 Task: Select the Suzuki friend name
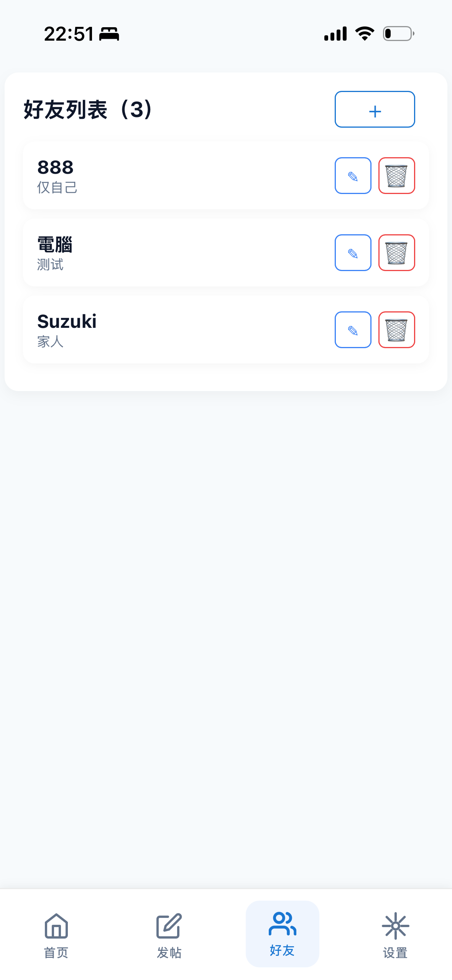pyautogui.click(x=67, y=321)
